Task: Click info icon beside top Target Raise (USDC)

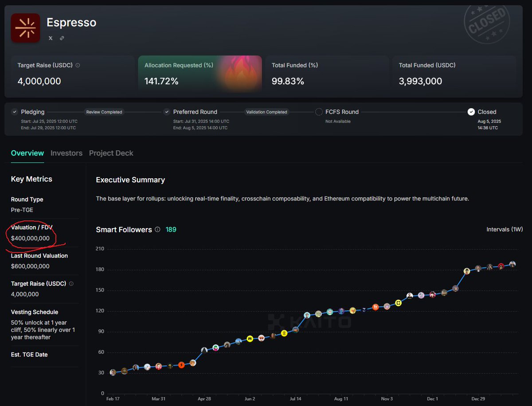Action: 78,65
